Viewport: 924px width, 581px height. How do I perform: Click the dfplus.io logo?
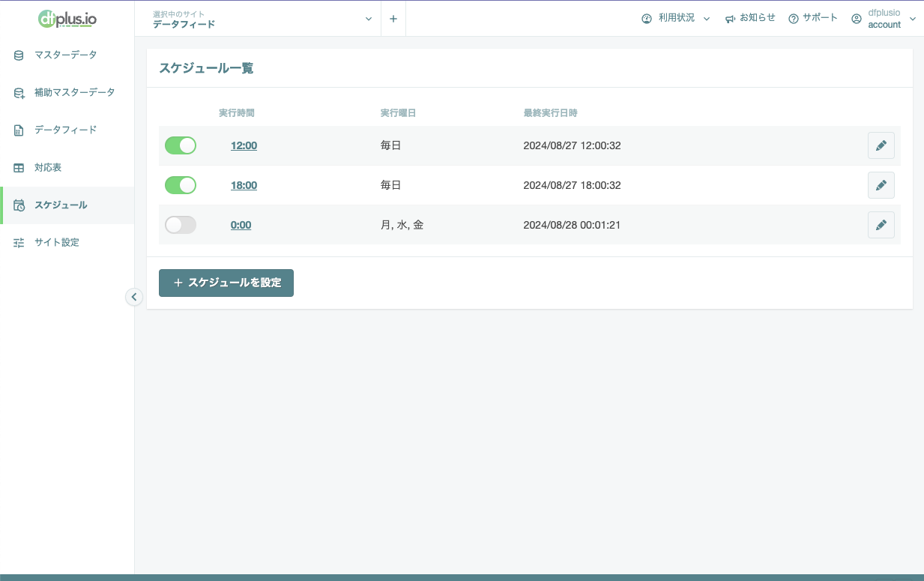pyautogui.click(x=67, y=18)
